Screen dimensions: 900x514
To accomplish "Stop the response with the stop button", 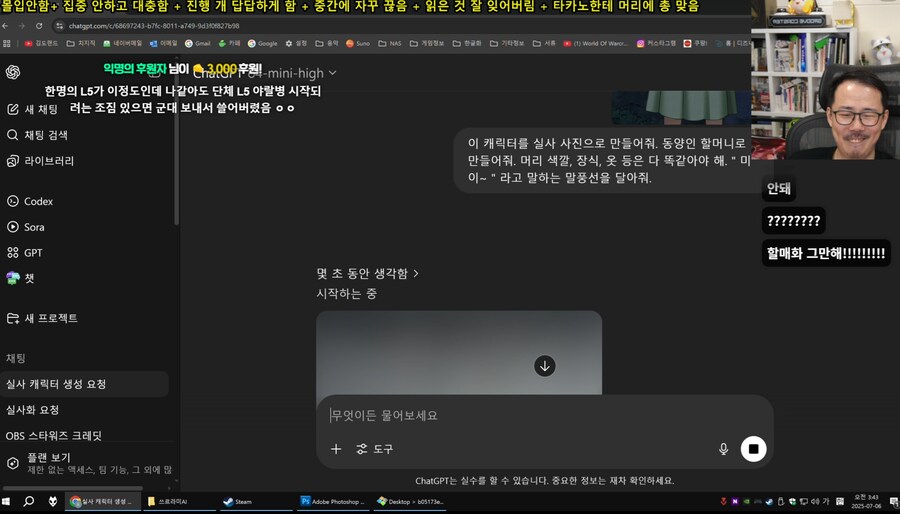I will [754, 449].
